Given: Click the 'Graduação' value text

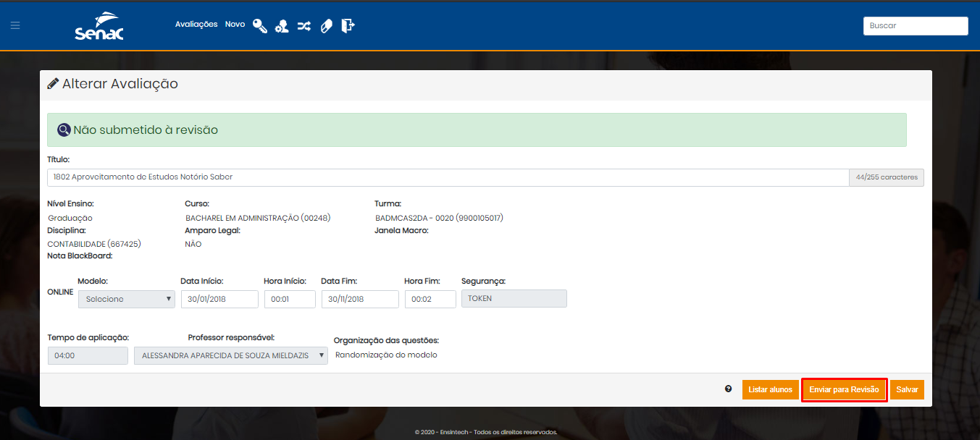Looking at the screenshot, I should click(x=70, y=218).
